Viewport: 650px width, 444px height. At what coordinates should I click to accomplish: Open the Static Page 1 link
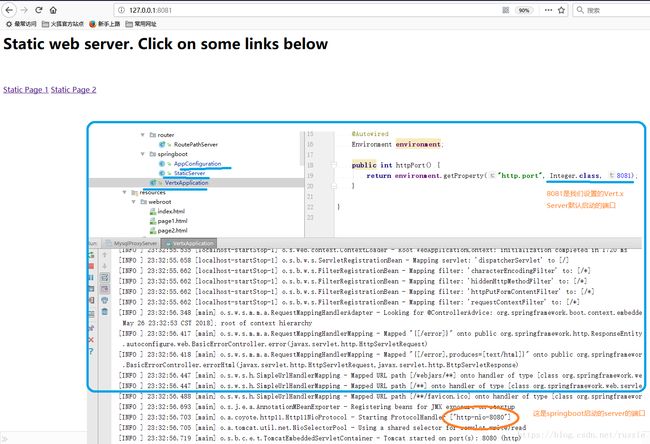coord(26,90)
